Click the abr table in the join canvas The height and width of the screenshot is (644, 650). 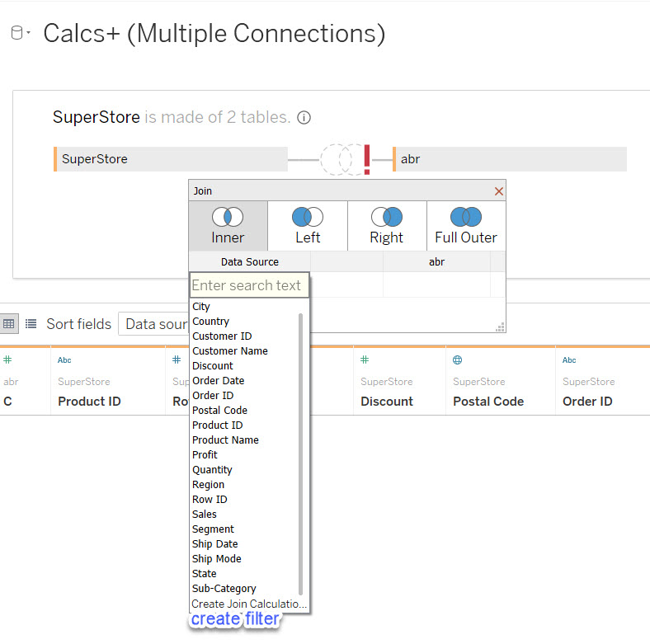[510, 159]
